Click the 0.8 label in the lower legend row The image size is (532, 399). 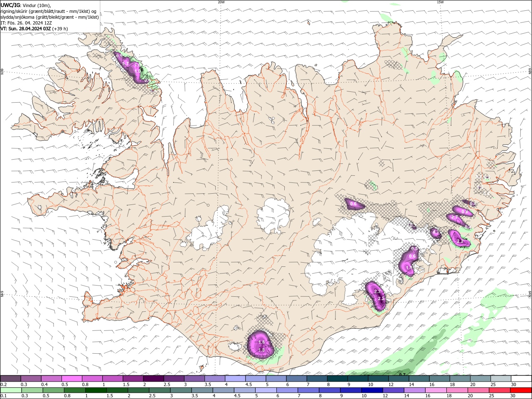tap(67, 396)
